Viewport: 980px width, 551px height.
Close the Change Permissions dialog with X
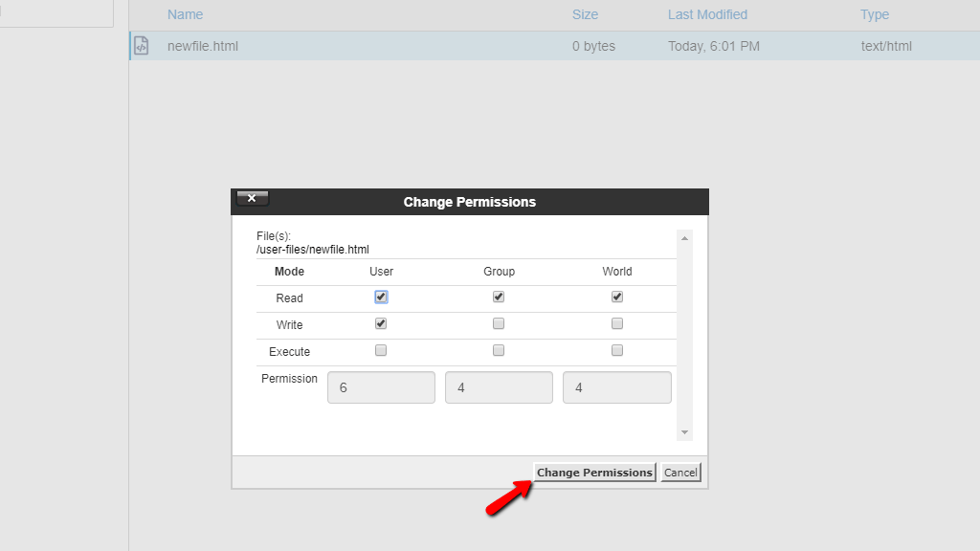tap(252, 198)
